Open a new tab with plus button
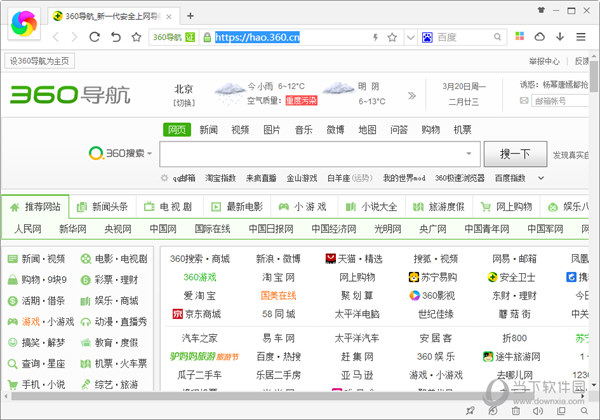The image size is (600, 420). tap(190, 15)
